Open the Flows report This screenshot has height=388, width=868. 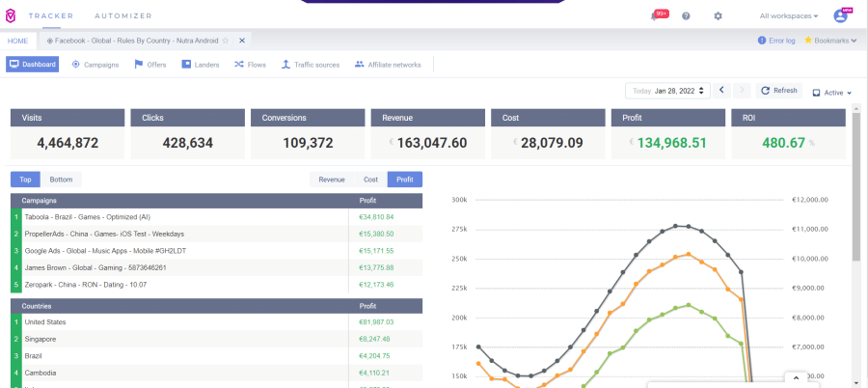point(250,65)
